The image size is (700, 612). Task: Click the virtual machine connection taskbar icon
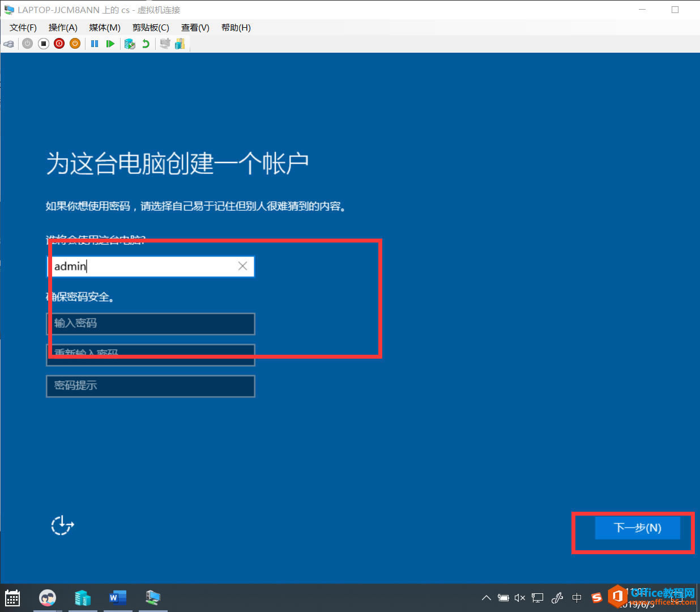pos(153,598)
